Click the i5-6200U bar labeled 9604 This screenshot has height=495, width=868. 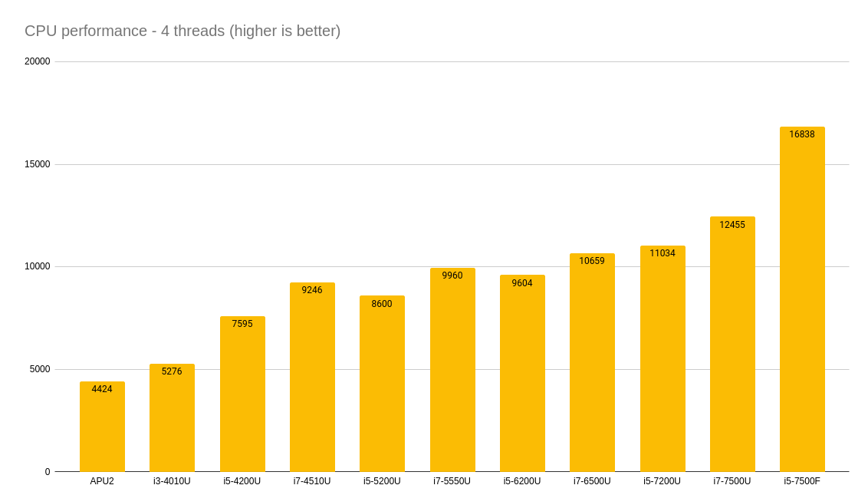(x=522, y=373)
